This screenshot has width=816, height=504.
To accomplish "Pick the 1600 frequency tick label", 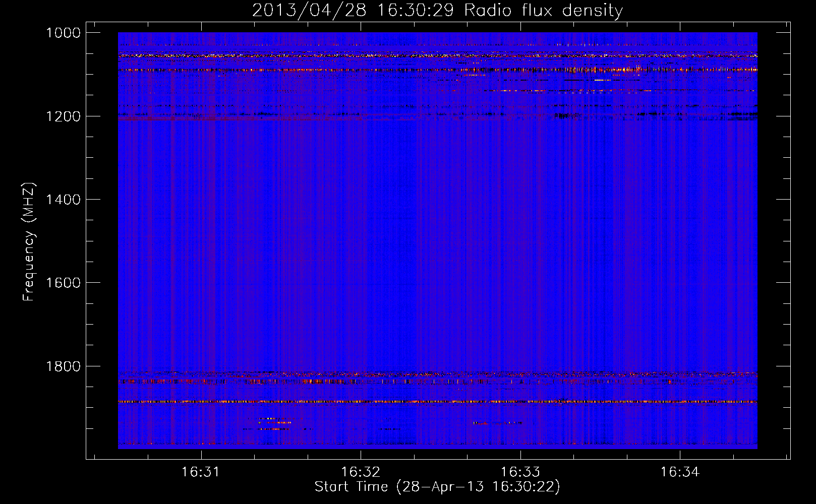I will [63, 283].
